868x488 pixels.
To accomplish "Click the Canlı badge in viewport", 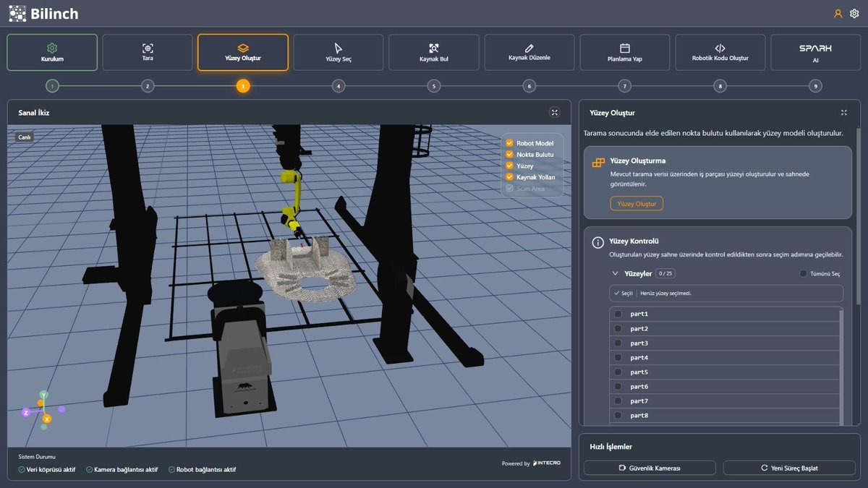I will (25, 137).
